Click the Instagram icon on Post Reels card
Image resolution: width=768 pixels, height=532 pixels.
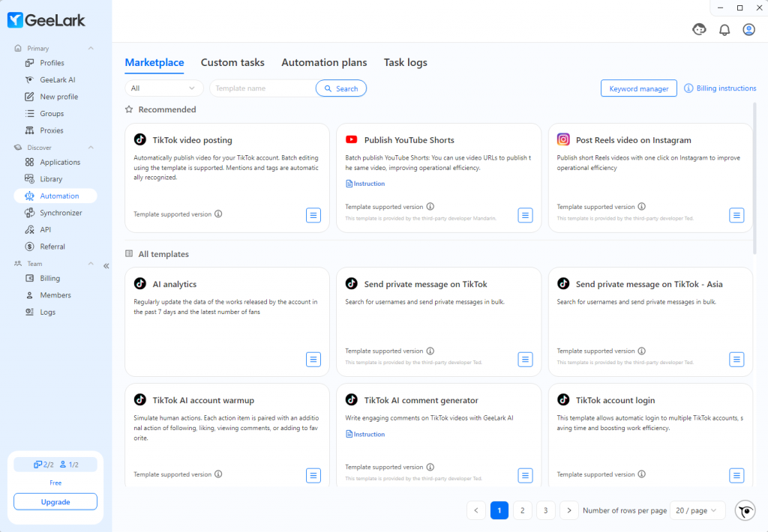[563, 139]
